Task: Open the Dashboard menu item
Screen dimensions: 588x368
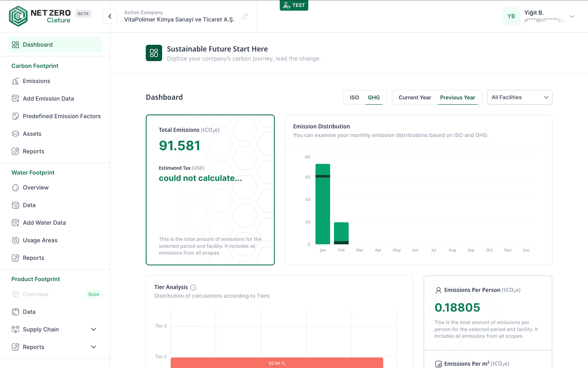Action: (x=55, y=45)
